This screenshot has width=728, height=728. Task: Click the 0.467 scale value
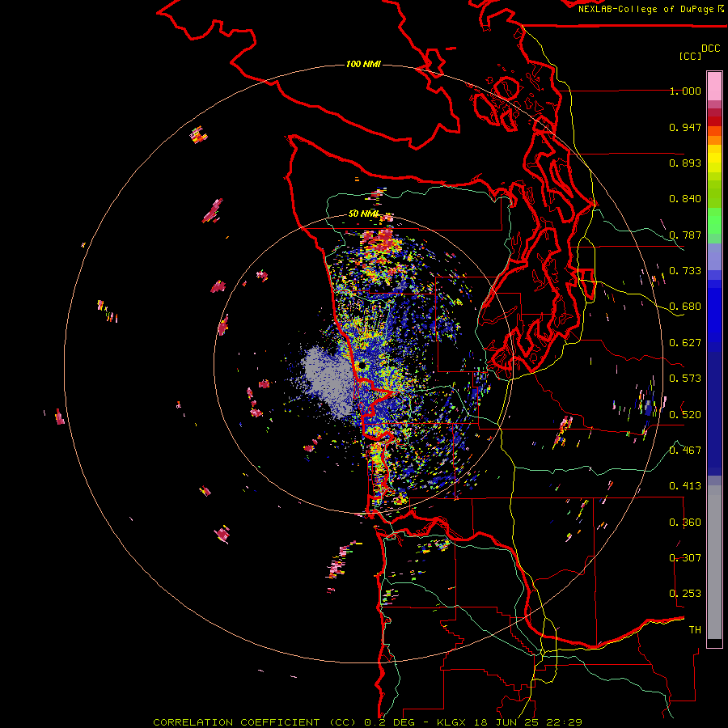tap(685, 451)
